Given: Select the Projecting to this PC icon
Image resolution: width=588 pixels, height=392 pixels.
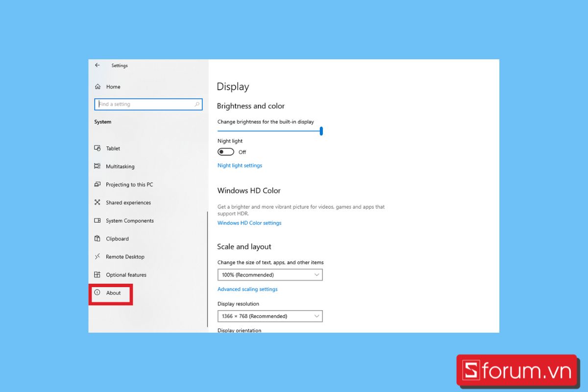Looking at the screenshot, I should [x=97, y=184].
